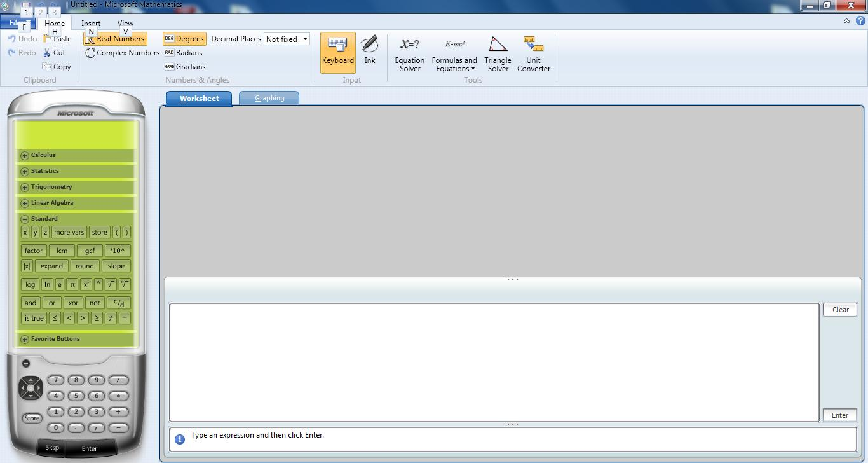Click the info icon in hint bar

tap(180, 439)
